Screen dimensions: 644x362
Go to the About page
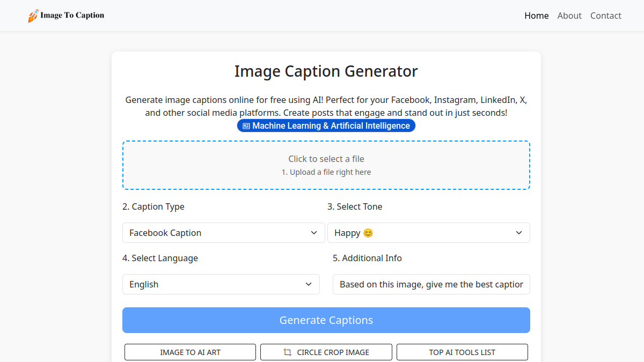[x=569, y=16]
